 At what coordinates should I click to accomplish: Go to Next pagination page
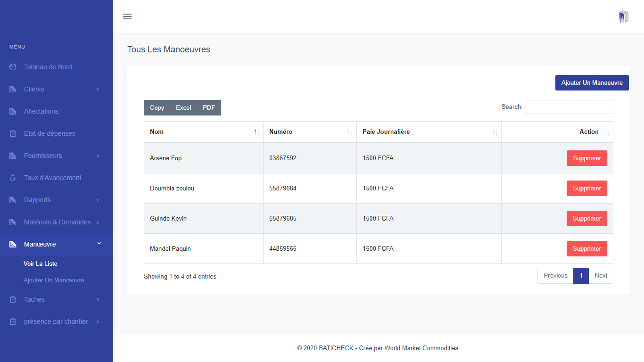[601, 276]
